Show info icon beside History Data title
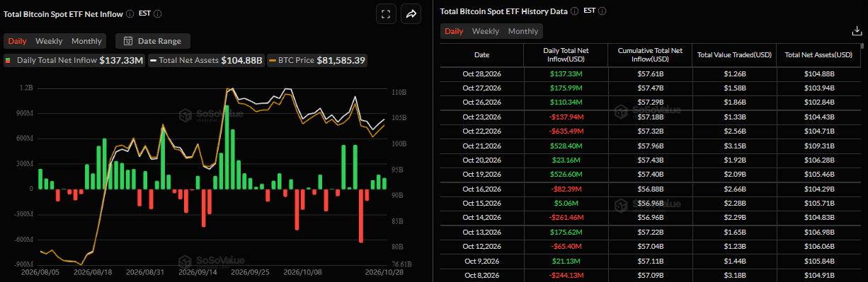This screenshot has width=868, height=282. click(574, 11)
